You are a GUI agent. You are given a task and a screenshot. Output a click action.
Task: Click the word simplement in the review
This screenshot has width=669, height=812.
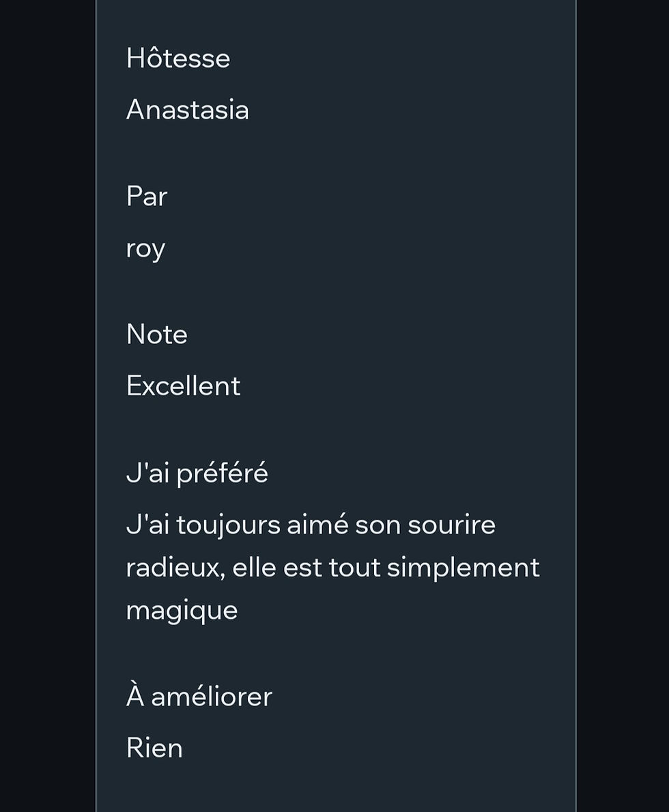point(464,568)
